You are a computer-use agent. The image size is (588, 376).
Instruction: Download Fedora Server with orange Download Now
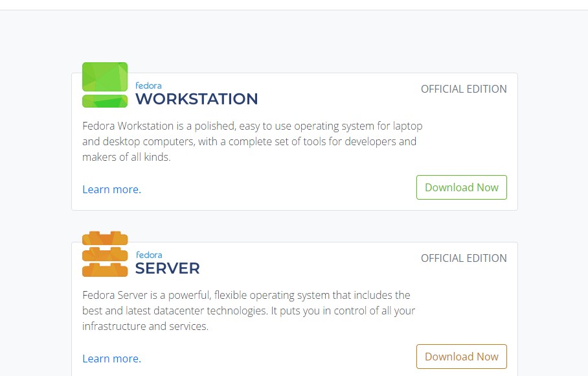coord(462,357)
